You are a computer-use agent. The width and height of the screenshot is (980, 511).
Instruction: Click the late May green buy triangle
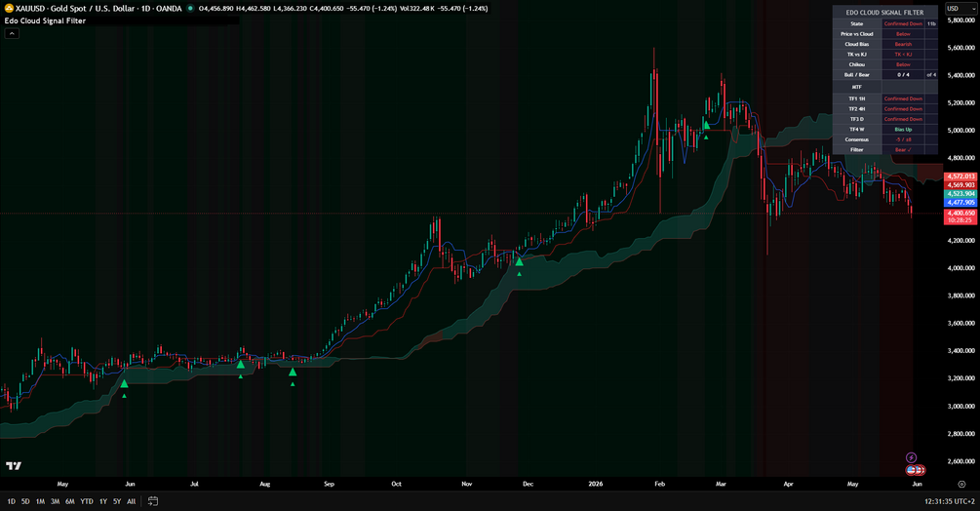(x=124, y=383)
